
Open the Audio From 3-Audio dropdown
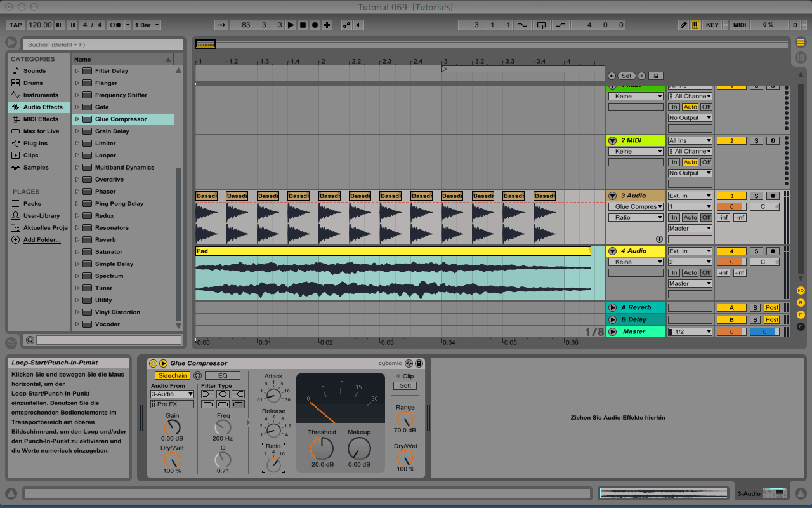[172, 394]
